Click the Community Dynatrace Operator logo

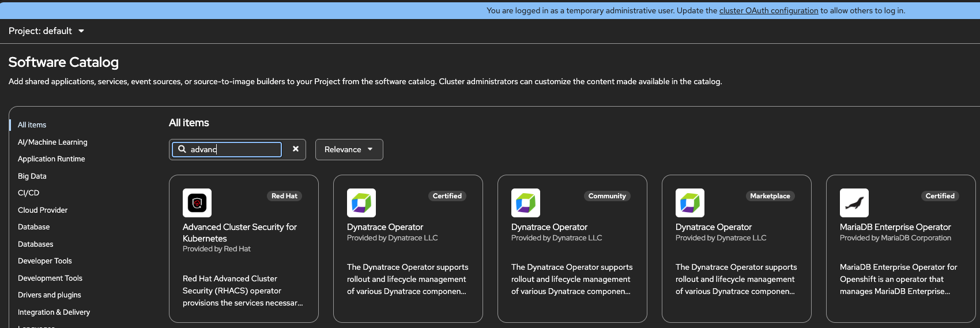pyautogui.click(x=526, y=203)
